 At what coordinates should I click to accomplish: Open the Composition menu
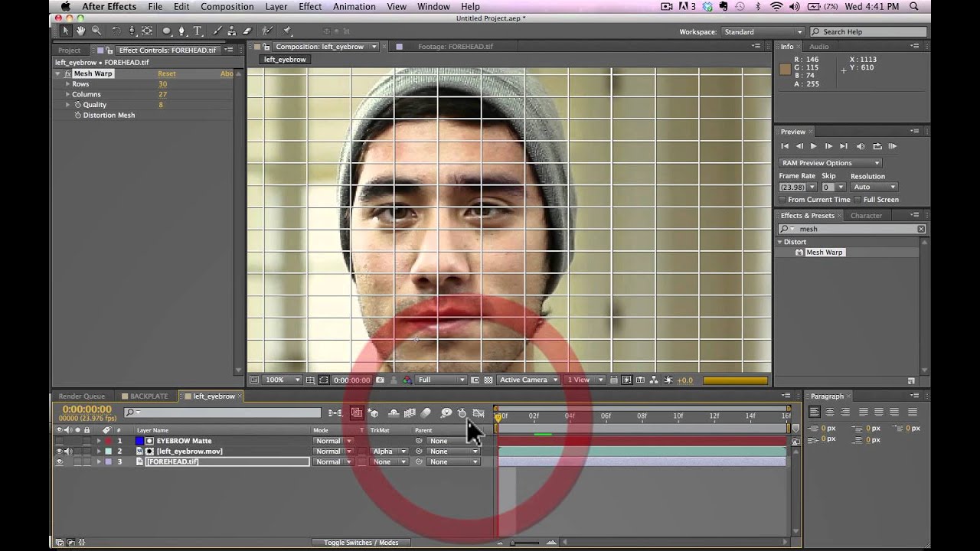[227, 7]
